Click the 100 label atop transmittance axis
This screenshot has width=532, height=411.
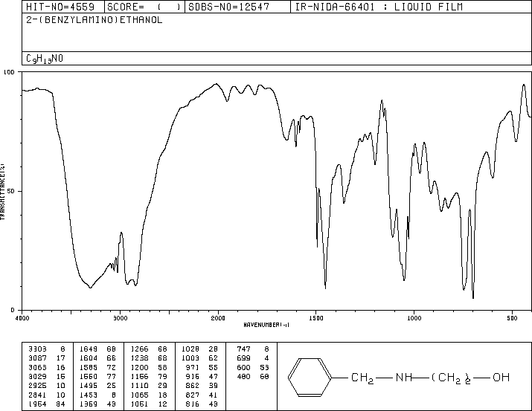[x=9, y=72]
